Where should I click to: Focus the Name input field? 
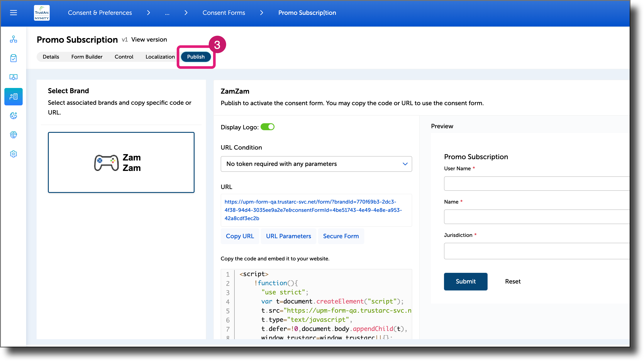[x=537, y=217]
